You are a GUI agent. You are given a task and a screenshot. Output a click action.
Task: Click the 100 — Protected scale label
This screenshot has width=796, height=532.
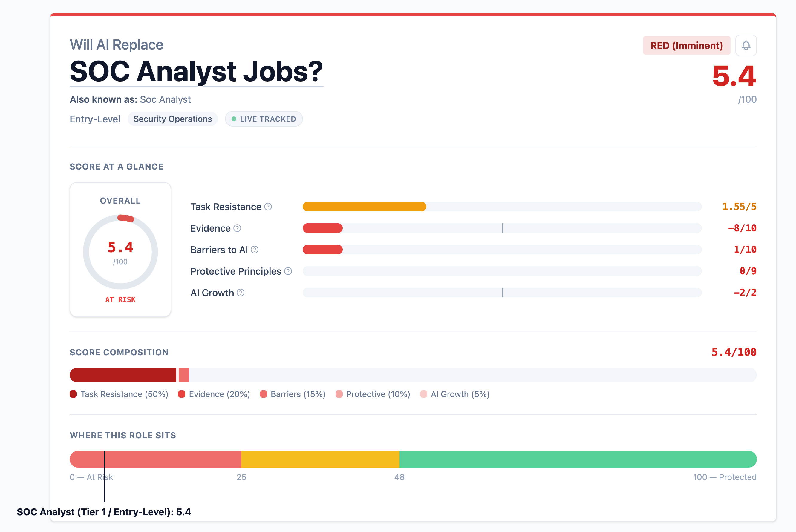click(725, 477)
